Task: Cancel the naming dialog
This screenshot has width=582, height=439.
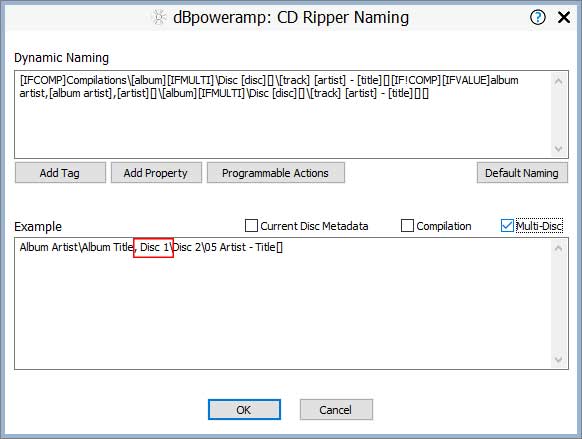Action: (336, 410)
